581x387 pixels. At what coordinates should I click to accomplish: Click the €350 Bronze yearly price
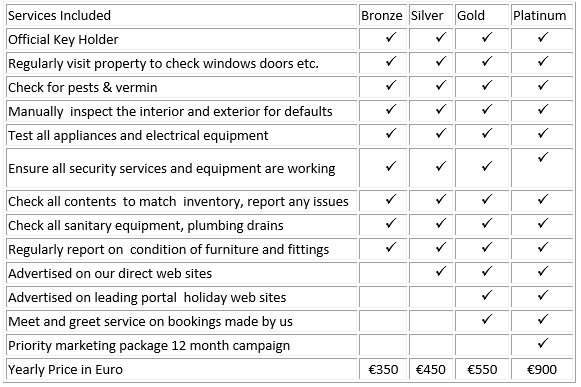click(383, 369)
